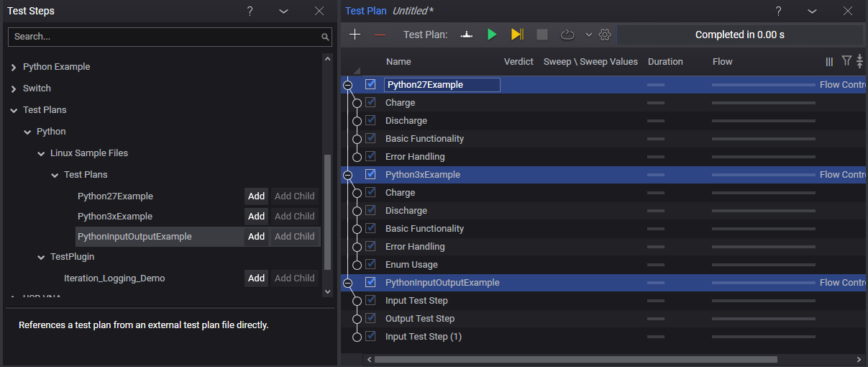Click the grey stop button
The image size is (868, 367).
tap(542, 35)
